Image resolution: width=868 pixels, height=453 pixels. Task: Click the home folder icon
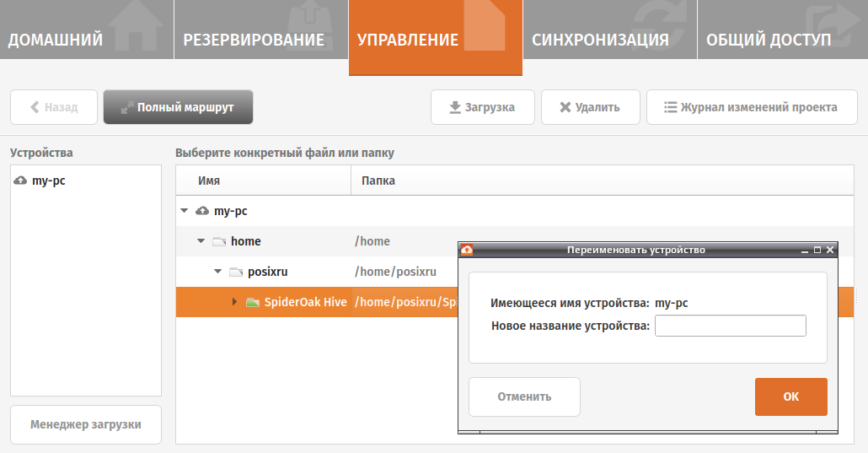click(220, 241)
